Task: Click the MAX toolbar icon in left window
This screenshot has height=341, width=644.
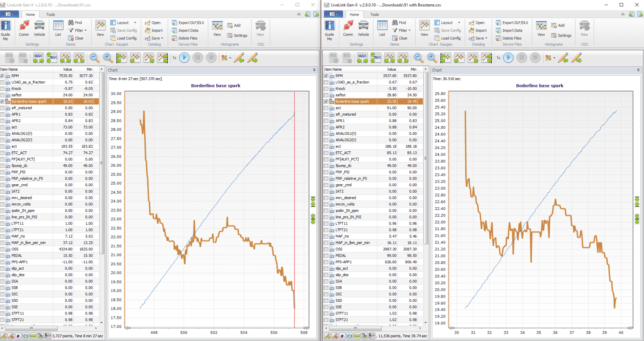Action: 38,58
